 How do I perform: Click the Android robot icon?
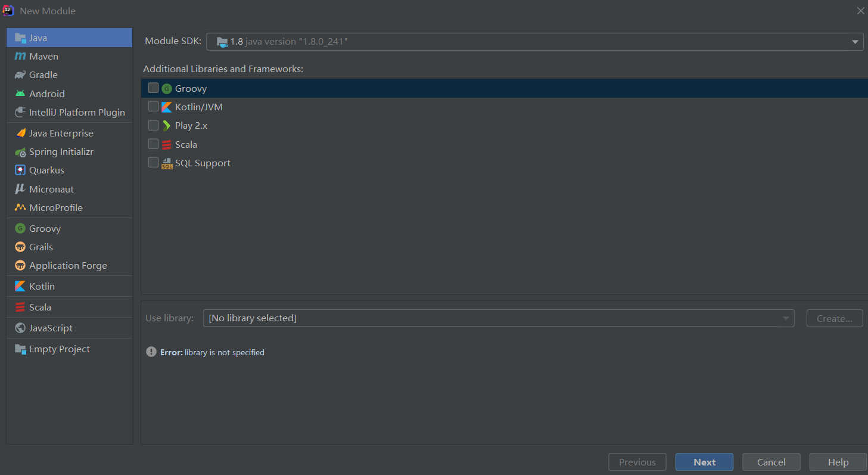(20, 94)
